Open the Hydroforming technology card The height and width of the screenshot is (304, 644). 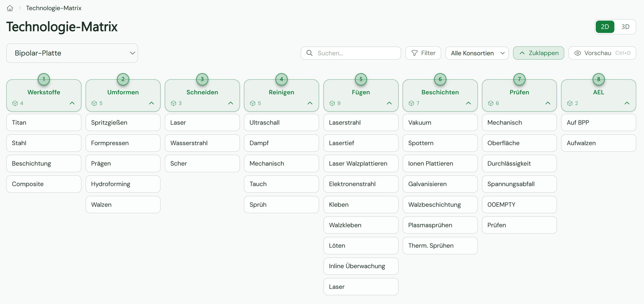pos(123,184)
